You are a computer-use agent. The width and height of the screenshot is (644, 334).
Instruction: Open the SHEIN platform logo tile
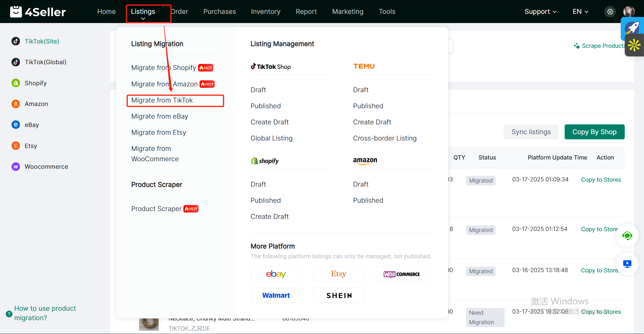(x=339, y=295)
